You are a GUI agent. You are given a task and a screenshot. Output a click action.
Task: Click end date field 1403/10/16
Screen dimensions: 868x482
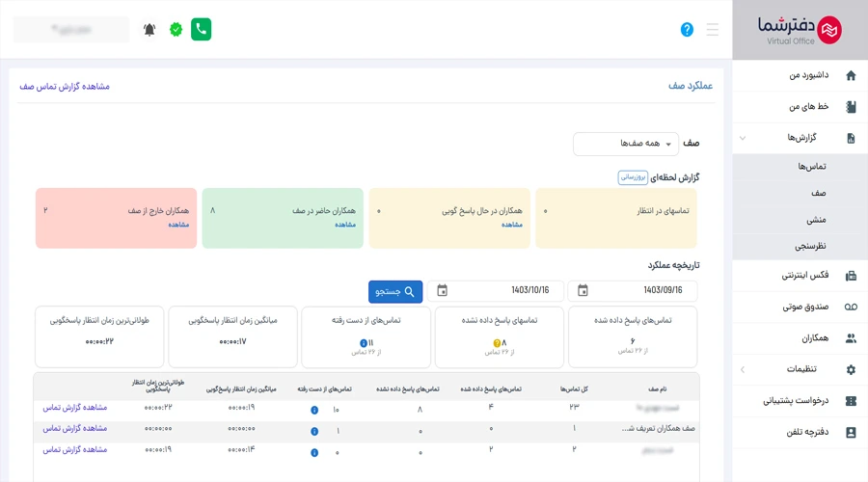point(496,290)
